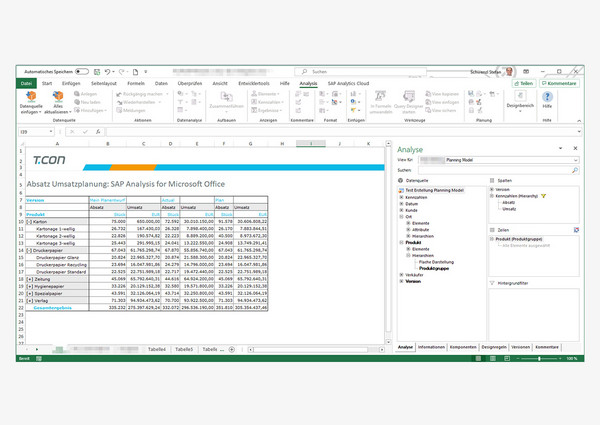600x425 pixels.
Task: Click the add new sheet plus icon
Action: click(232, 349)
